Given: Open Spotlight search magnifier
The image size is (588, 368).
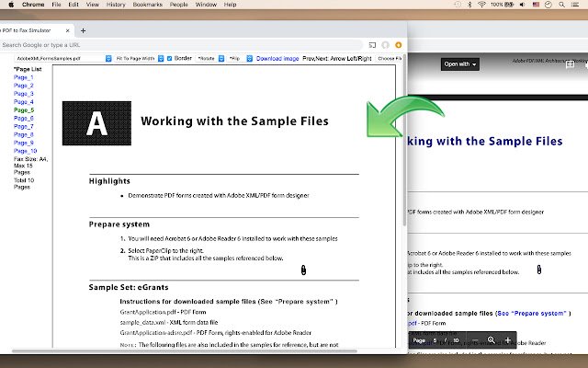Looking at the screenshot, I should pyautogui.click(x=561, y=5).
